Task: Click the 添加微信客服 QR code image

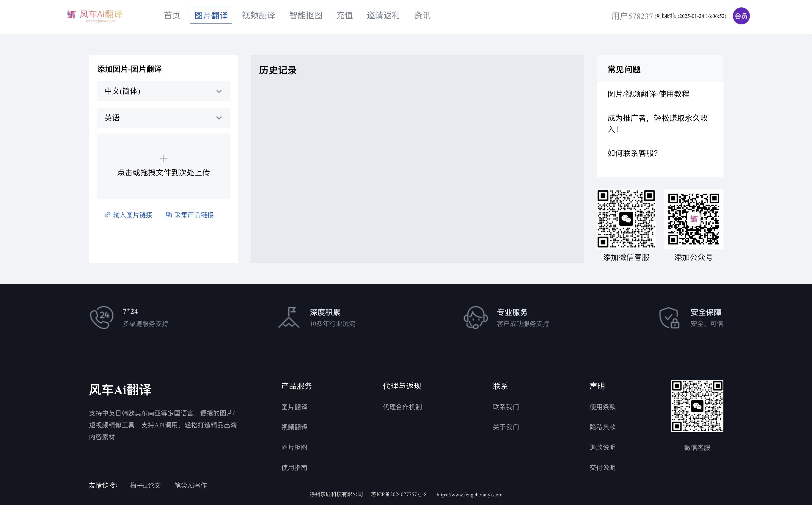Action: pyautogui.click(x=626, y=219)
